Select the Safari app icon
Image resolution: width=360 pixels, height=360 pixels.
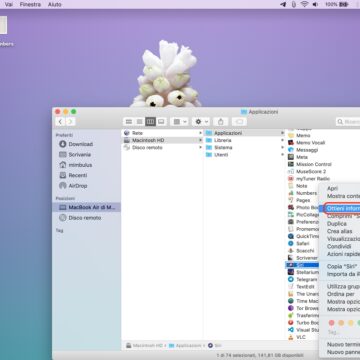tap(291, 243)
